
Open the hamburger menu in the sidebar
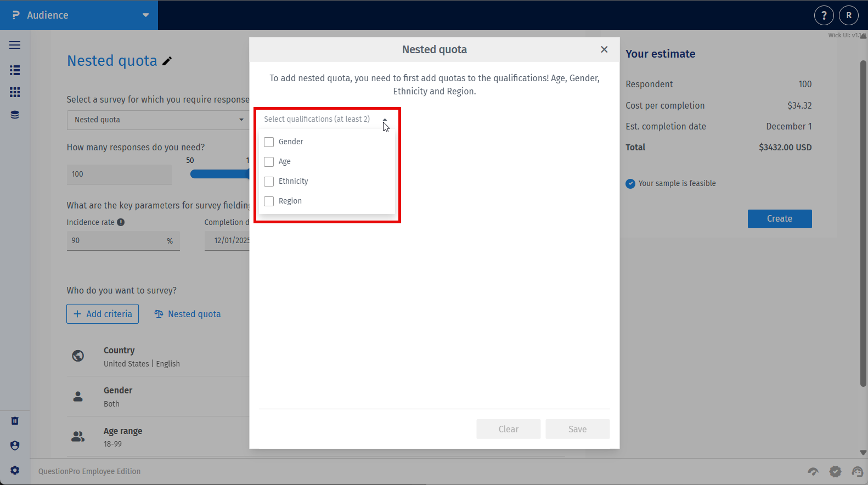15,45
